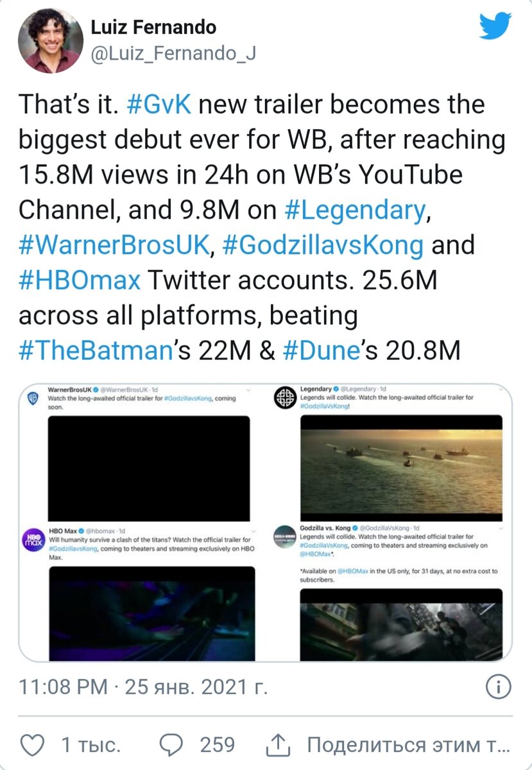This screenshot has height=770, width=532.
Task: Open the #GodzillavsKong hashtag in tweet text
Action: (323, 244)
